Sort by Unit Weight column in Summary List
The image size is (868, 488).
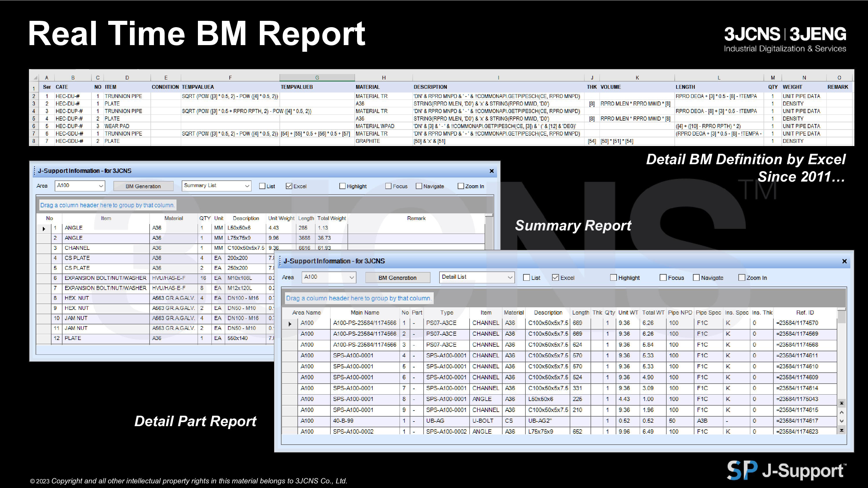pos(281,218)
